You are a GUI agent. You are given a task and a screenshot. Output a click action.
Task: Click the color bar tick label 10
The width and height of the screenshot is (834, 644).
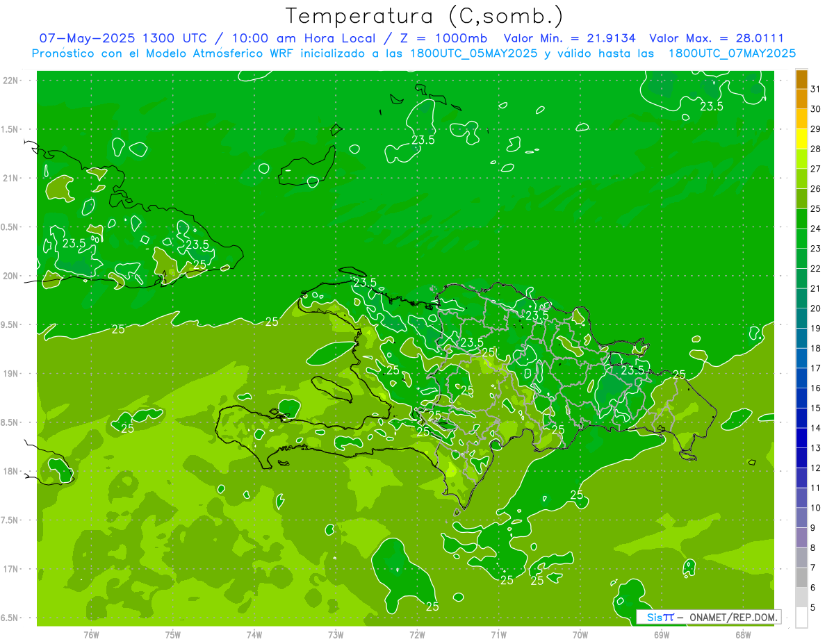pos(815,508)
